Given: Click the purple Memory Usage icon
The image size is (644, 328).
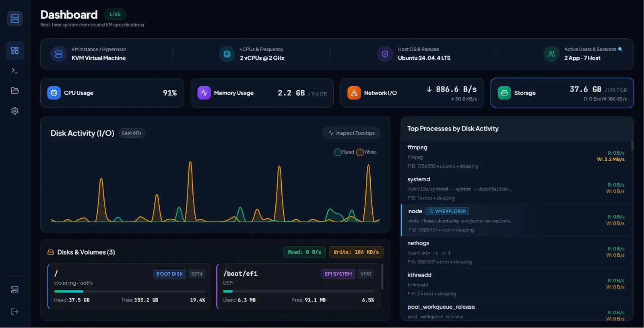Looking at the screenshot, I should click(x=204, y=93).
